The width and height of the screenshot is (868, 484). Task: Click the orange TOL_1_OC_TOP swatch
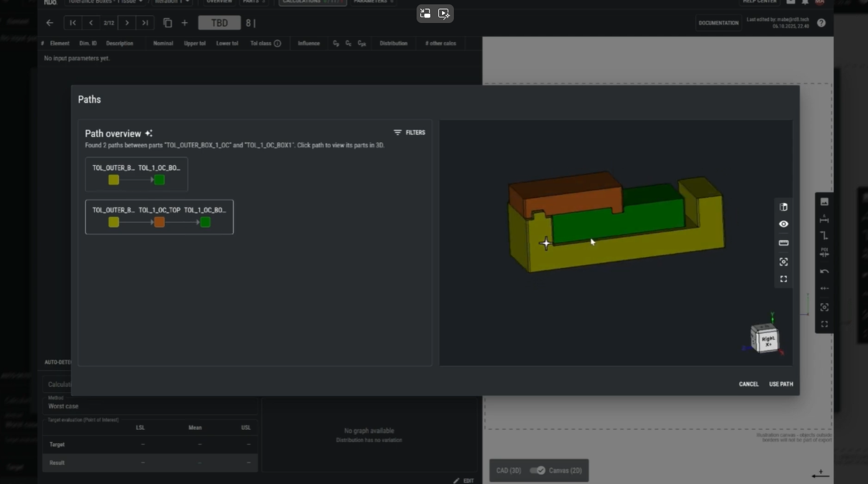click(x=159, y=222)
